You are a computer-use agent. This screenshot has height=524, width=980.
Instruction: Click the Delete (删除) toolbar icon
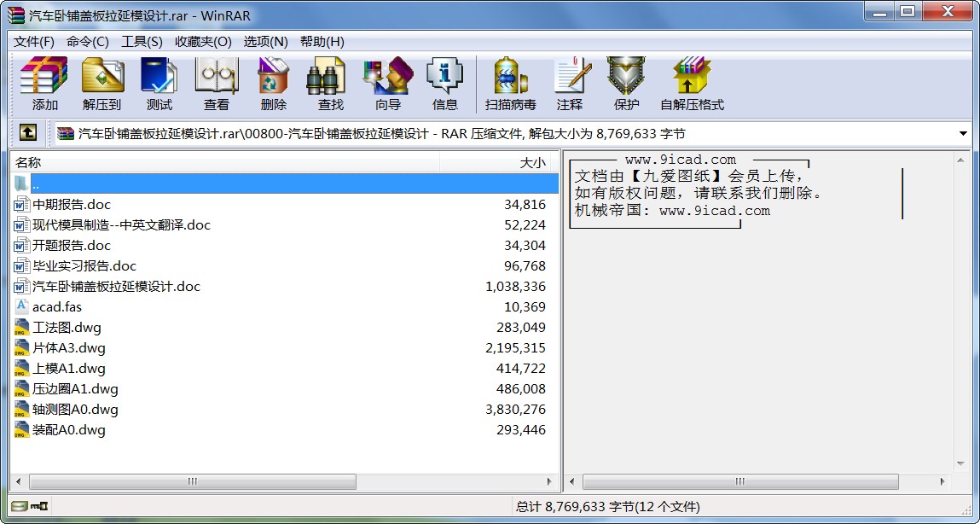(x=273, y=84)
